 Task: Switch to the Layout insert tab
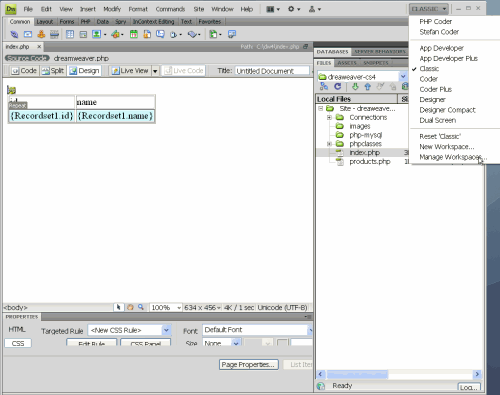pos(45,22)
